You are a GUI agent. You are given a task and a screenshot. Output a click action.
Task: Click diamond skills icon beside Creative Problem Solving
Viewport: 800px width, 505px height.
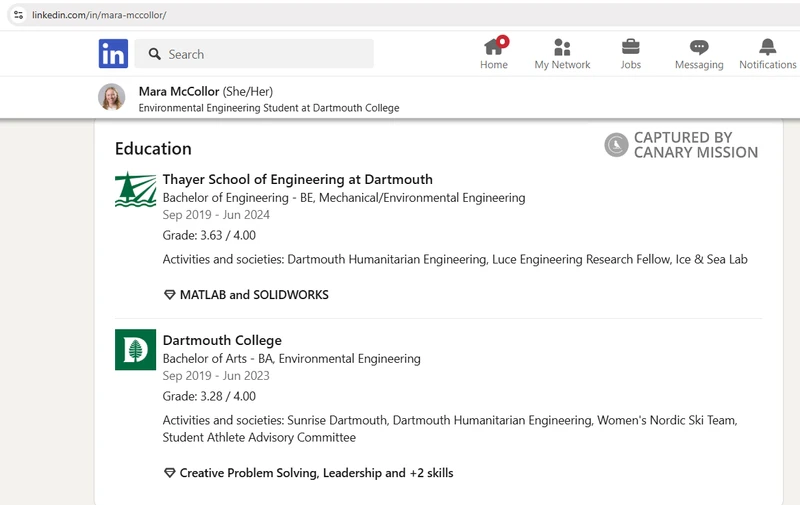169,473
